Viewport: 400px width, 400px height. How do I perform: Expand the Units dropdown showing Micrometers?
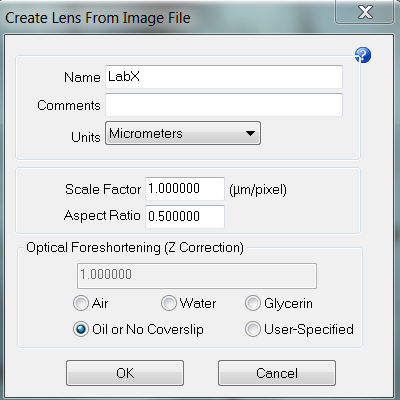coord(183,133)
